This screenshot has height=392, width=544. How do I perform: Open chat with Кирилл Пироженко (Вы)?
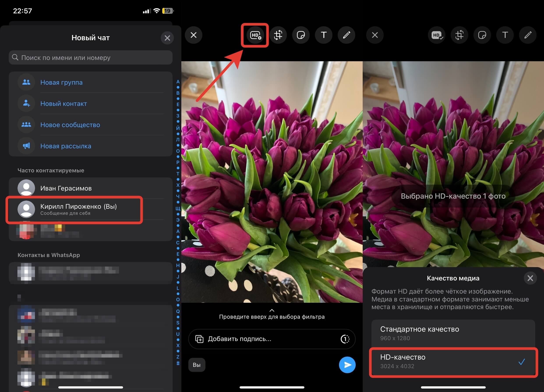pos(78,209)
